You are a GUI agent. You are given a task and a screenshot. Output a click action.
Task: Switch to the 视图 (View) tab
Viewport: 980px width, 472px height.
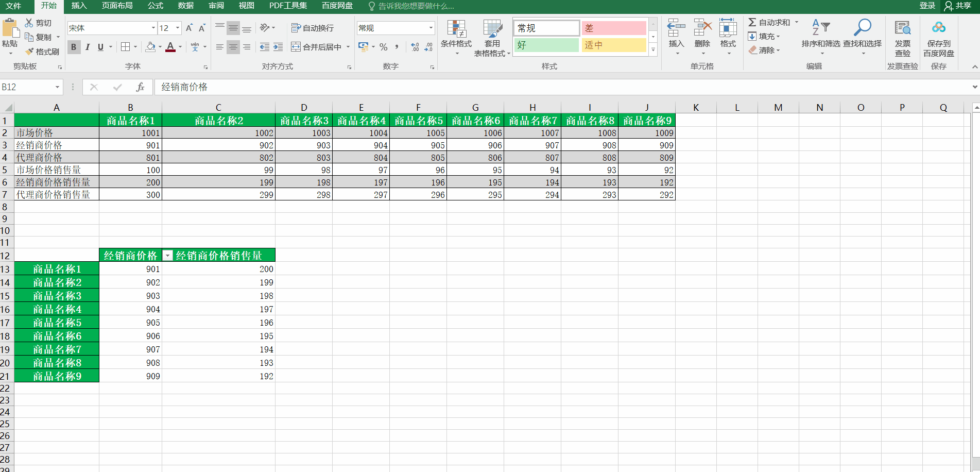coord(246,6)
